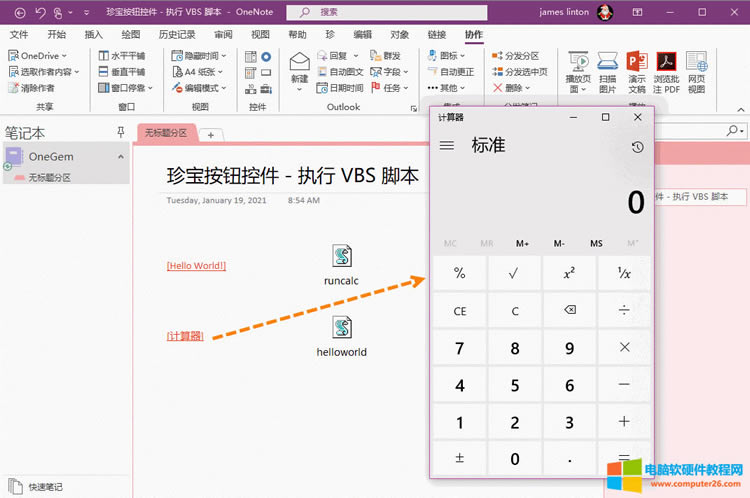Open calculator history icon
Screen dimensions: 750x498
pyautogui.click(x=637, y=147)
